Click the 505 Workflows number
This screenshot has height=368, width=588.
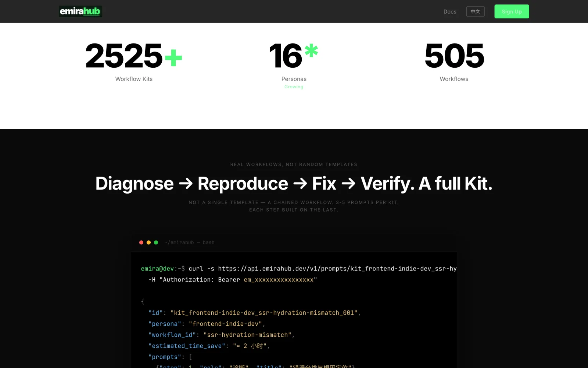point(454,56)
